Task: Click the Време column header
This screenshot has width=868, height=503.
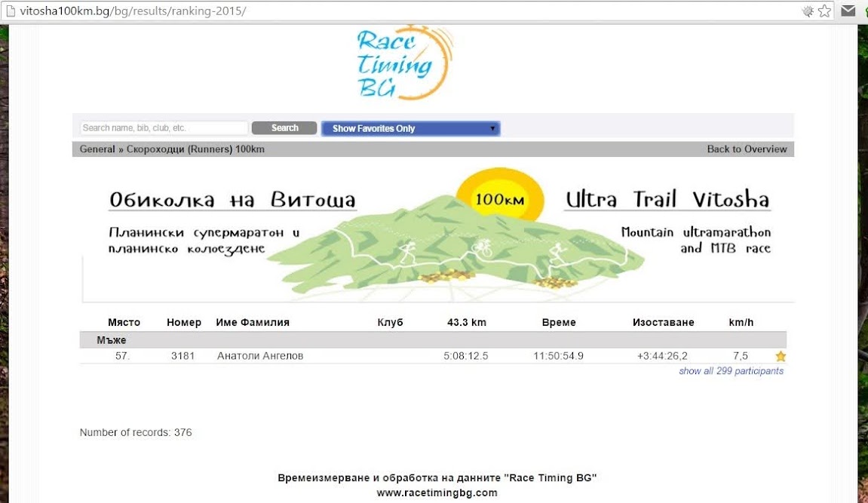Action: [x=559, y=322]
